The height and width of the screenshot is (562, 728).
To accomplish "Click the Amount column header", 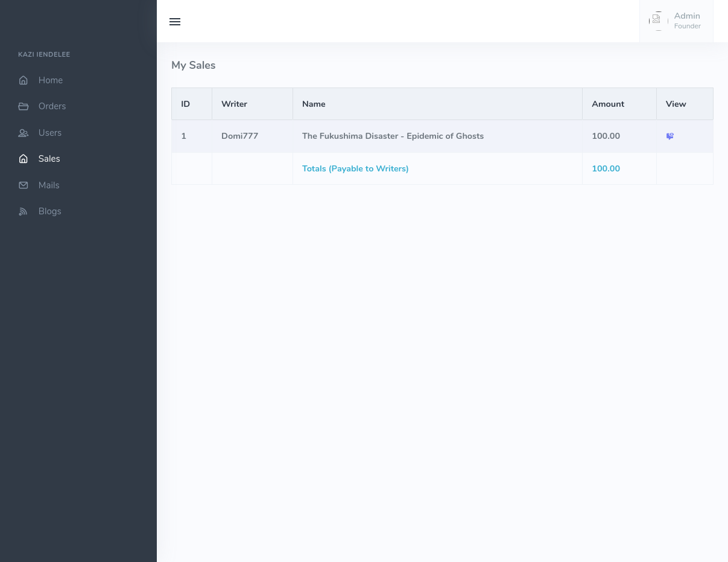I will click(607, 104).
